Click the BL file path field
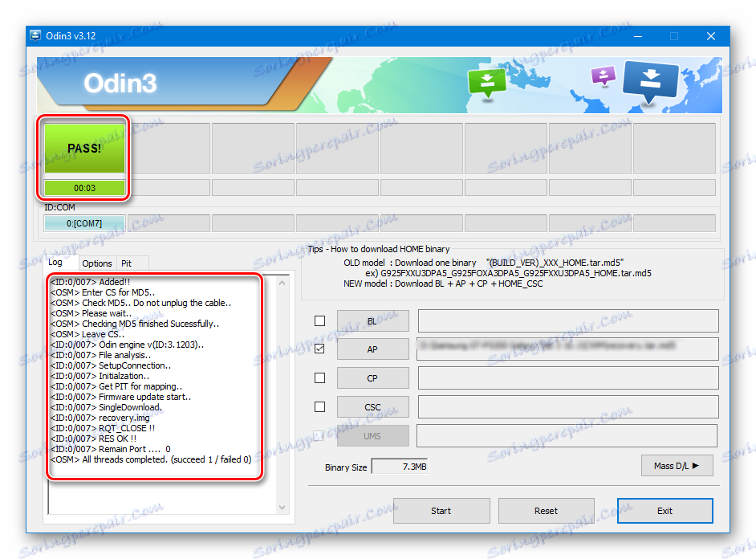Screen dimensions: 756x559 (x=568, y=321)
